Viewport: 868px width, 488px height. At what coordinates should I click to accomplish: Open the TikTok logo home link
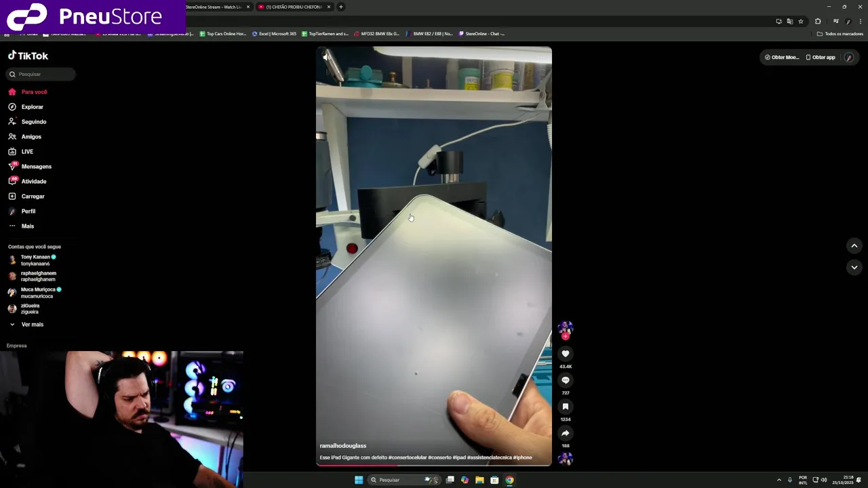28,56
